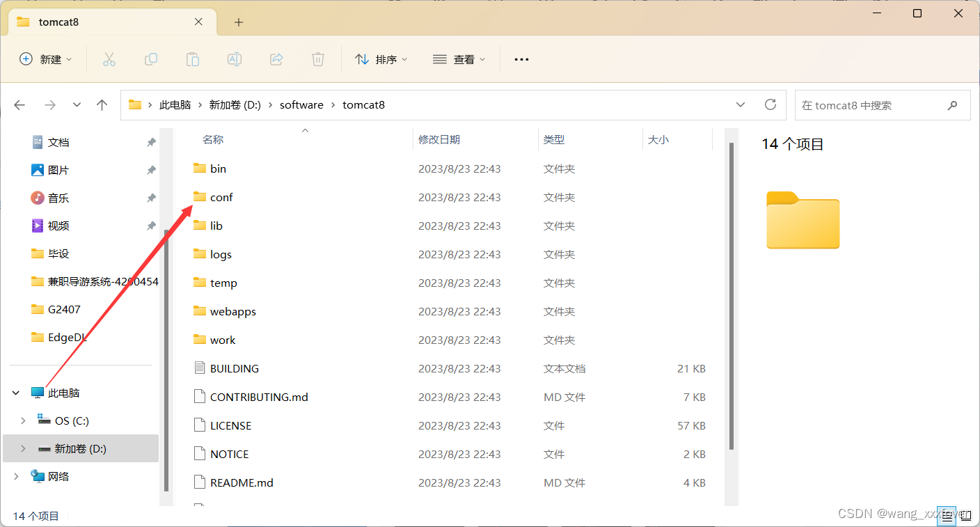The height and width of the screenshot is (527, 980).
Task: Click the Delete trash can icon
Action: (318, 59)
